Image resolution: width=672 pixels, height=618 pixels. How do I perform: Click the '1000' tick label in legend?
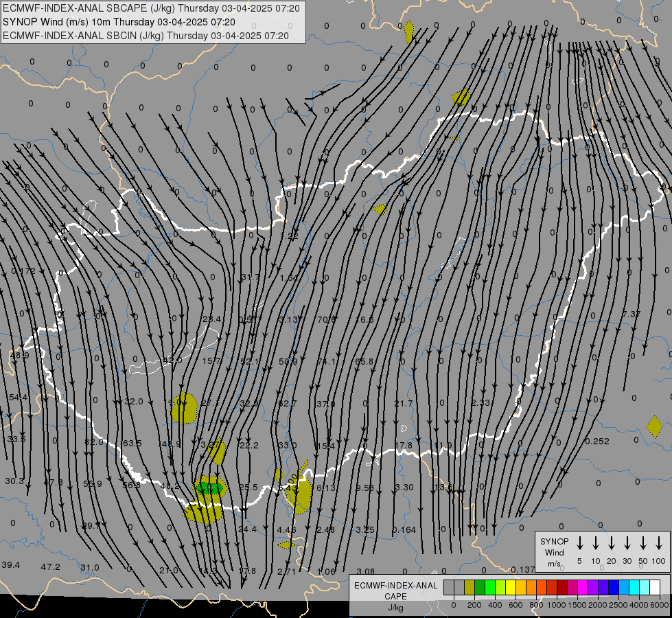pyautogui.click(x=556, y=605)
